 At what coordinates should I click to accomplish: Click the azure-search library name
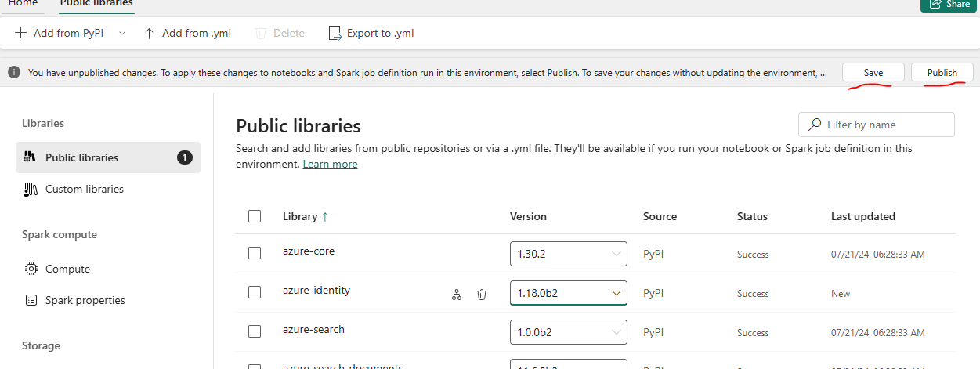coord(313,329)
